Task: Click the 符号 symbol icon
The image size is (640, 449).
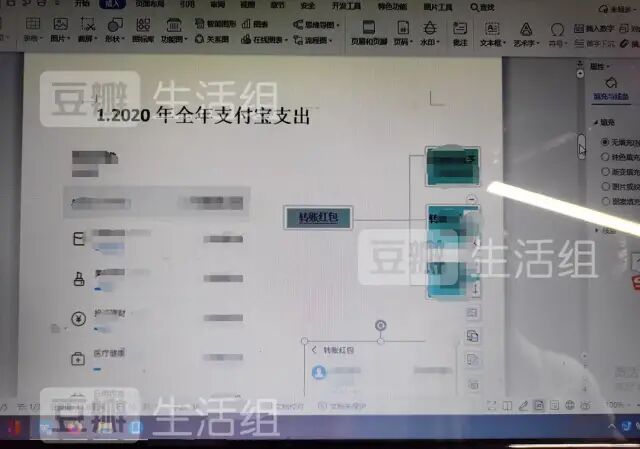Action: click(557, 29)
